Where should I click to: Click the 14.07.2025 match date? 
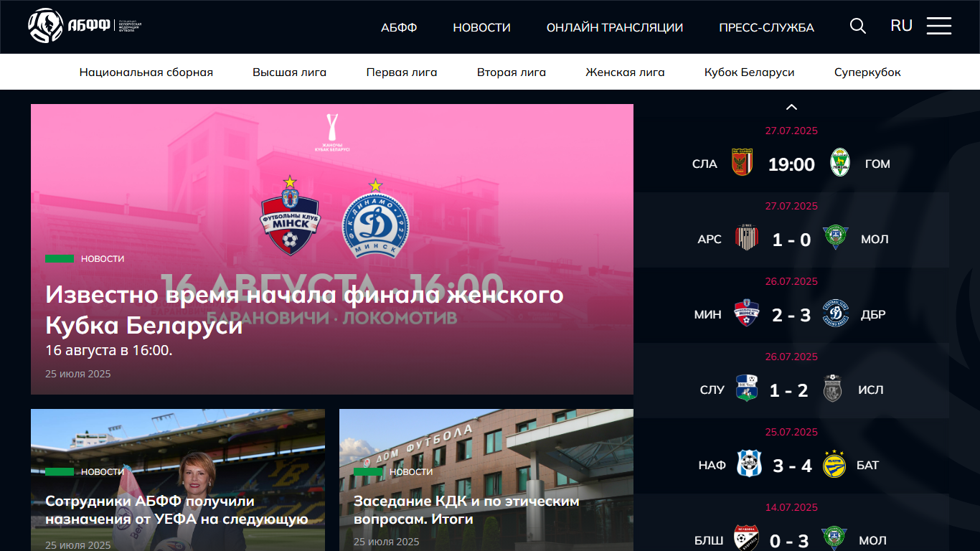point(791,507)
